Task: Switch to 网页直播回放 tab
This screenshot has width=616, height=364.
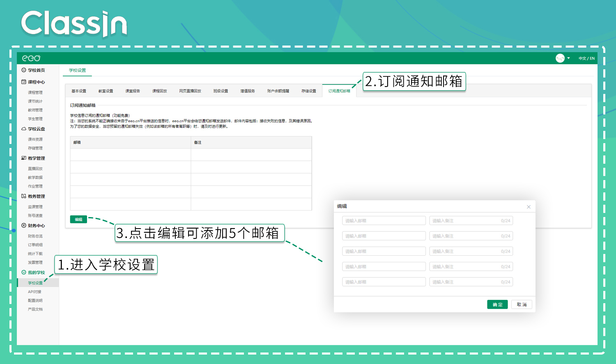Action: pos(190,91)
